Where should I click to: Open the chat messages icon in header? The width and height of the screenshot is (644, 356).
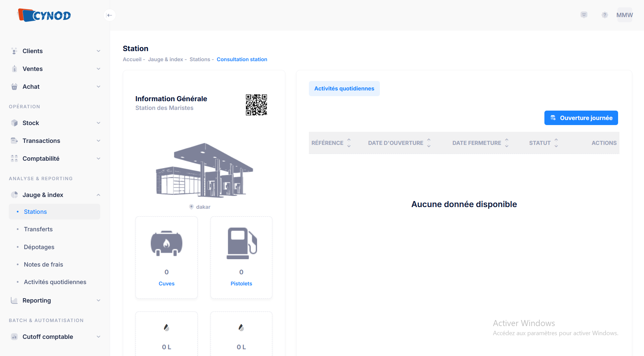[x=584, y=15]
